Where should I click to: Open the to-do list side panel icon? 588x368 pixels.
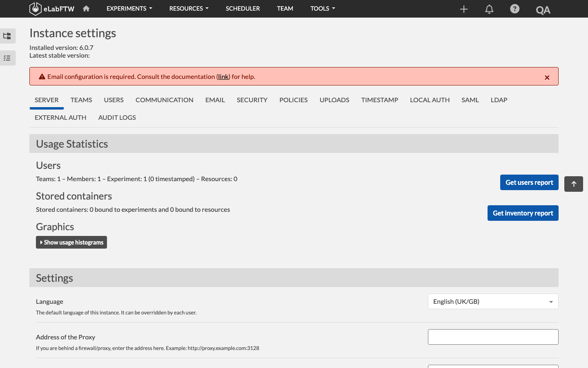pos(7,58)
